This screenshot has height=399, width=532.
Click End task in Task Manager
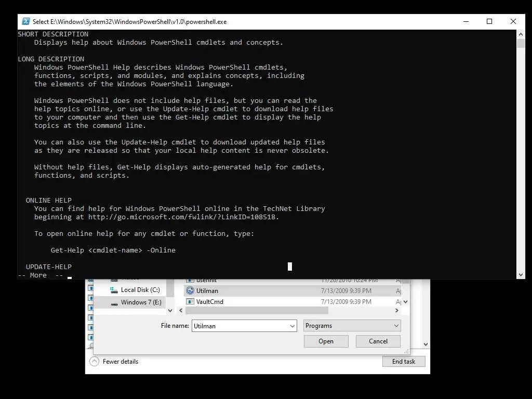coord(404,362)
